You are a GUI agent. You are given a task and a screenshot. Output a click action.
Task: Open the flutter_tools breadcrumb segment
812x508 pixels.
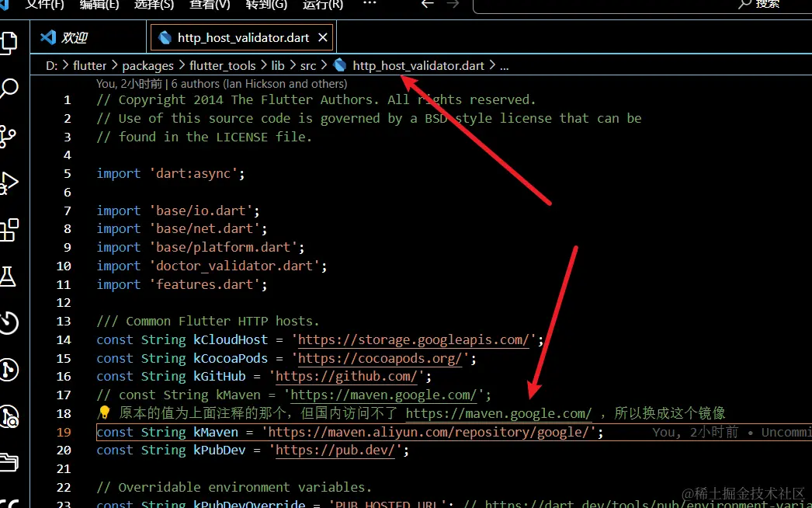pos(223,66)
